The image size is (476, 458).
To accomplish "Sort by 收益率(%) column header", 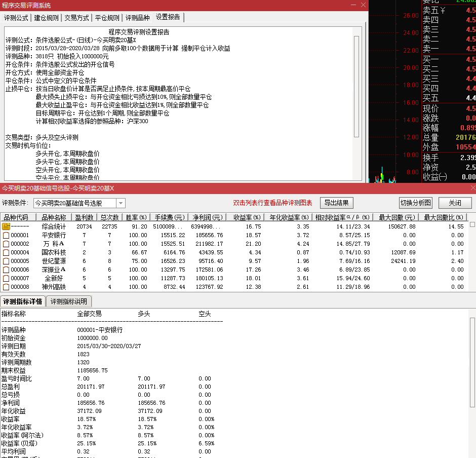I will tap(245, 217).
